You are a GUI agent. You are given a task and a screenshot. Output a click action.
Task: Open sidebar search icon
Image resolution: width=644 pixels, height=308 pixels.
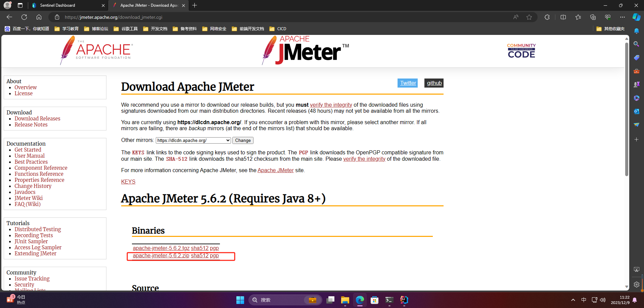click(637, 44)
